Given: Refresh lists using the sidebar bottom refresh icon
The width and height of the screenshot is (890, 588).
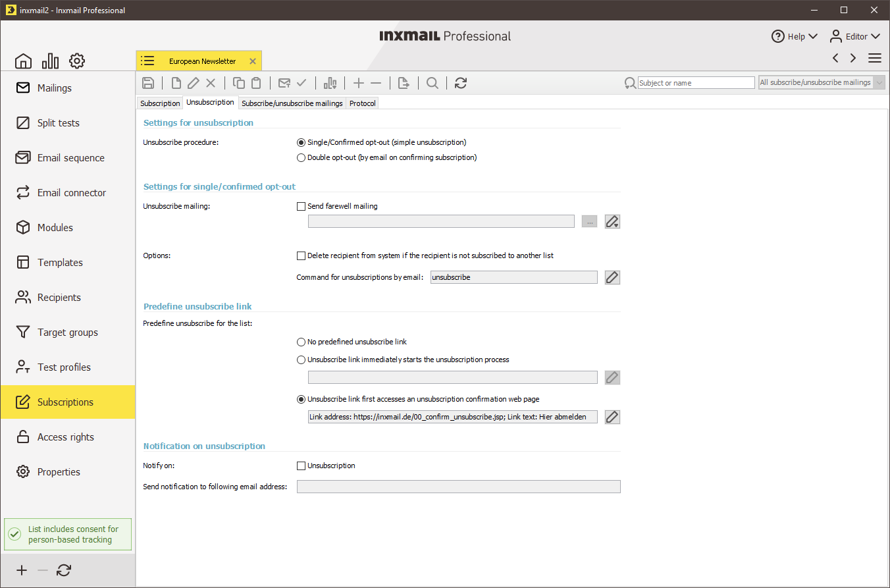Looking at the screenshot, I should click(x=64, y=571).
